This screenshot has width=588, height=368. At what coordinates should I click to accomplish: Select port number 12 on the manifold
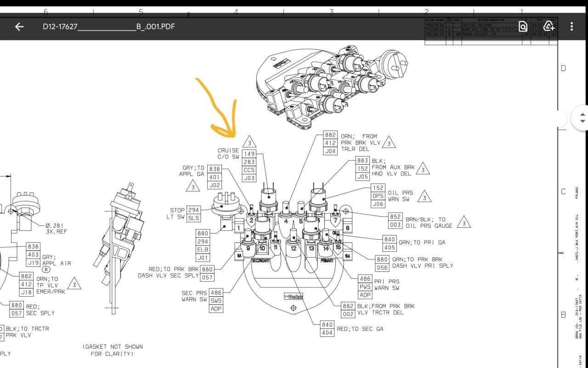[x=294, y=249]
